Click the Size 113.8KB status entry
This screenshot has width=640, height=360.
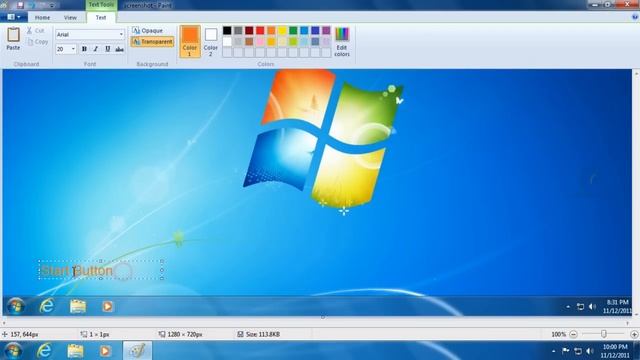(x=259, y=334)
